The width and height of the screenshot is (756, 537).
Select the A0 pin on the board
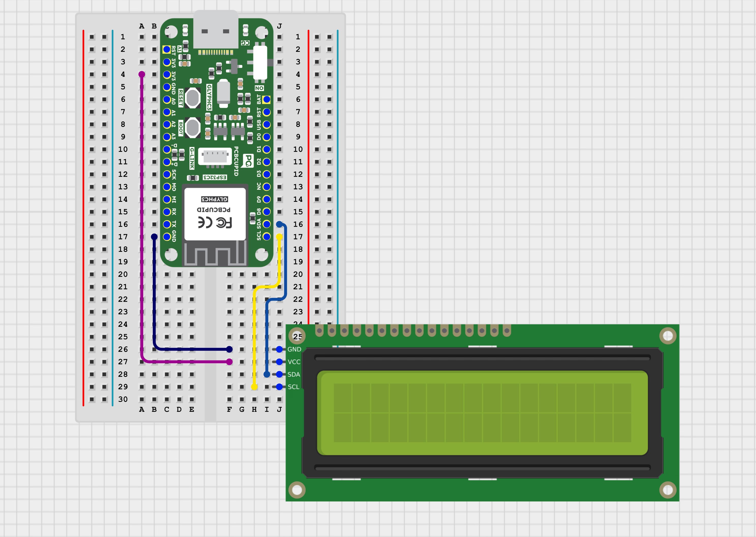click(x=167, y=100)
